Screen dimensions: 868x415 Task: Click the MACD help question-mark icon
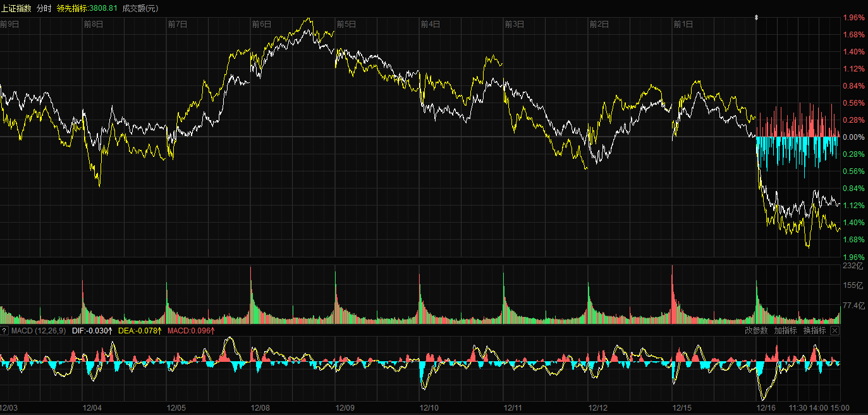tap(4, 330)
